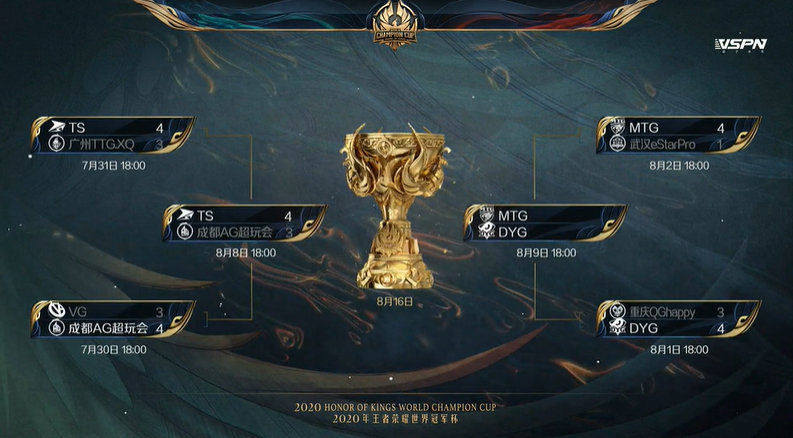793x438 pixels.
Task: Click the 8月16日 final date label
Action: click(x=394, y=302)
